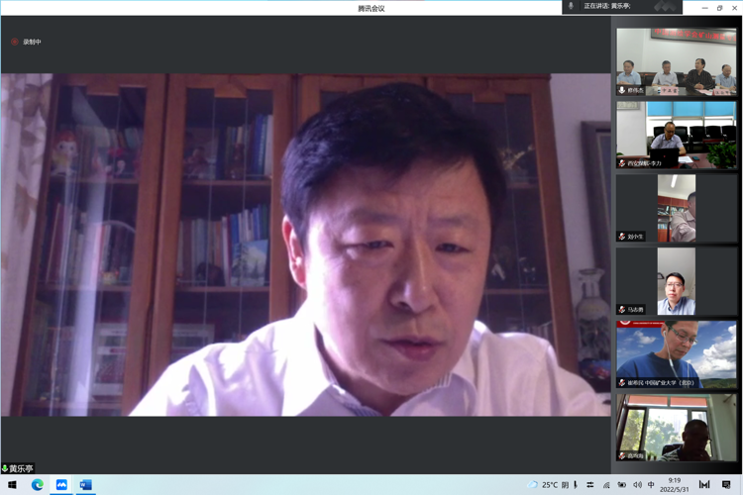Toggle the 中 input method indicator
The width and height of the screenshot is (744, 496).
click(651, 485)
